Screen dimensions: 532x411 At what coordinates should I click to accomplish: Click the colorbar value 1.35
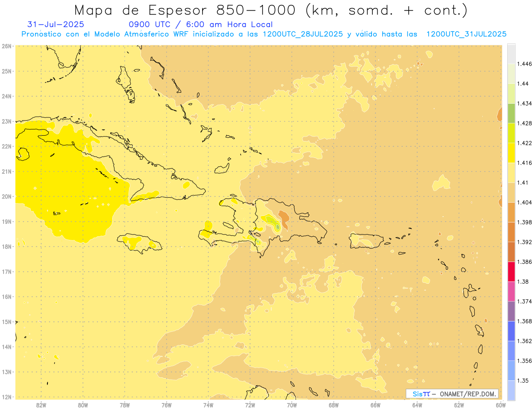tap(523, 380)
